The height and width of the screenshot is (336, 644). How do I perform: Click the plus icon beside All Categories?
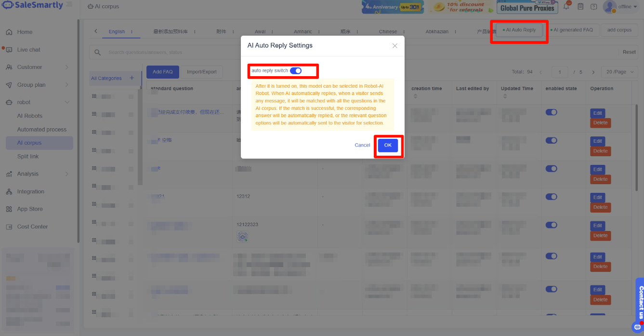[131, 78]
